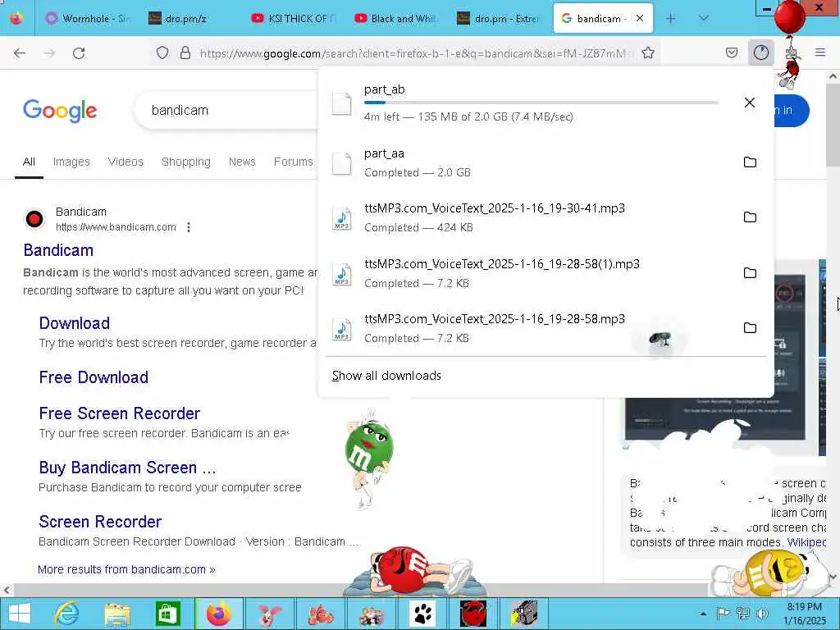
Task: Open more options dots beside bandicam.com
Action: pos(189,227)
